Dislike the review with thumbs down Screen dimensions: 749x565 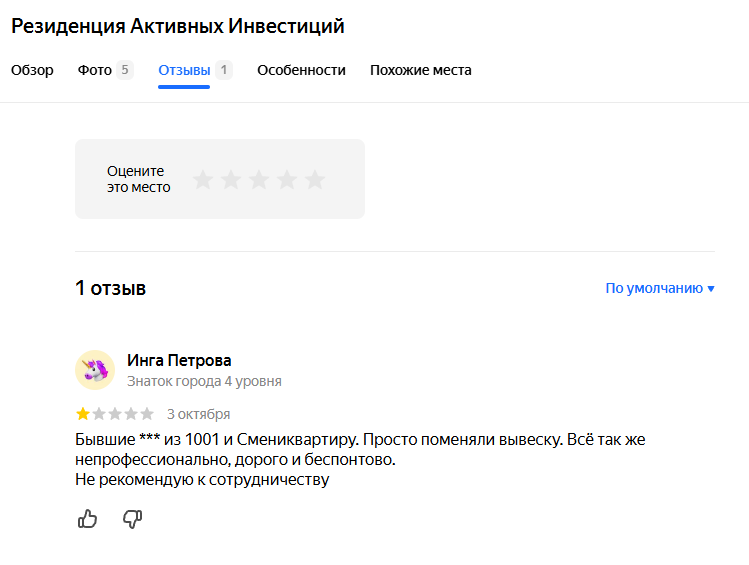(x=132, y=519)
